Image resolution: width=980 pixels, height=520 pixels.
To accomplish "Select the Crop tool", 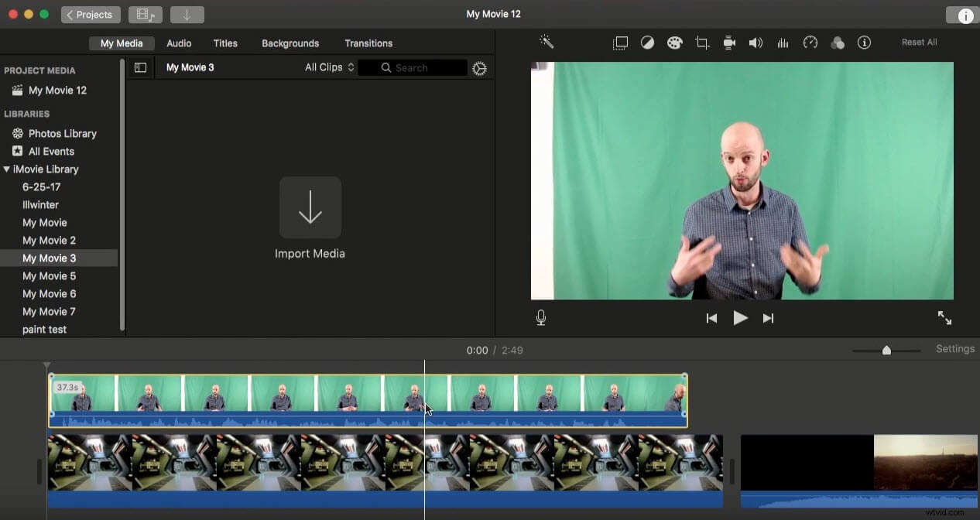I will pyautogui.click(x=701, y=43).
